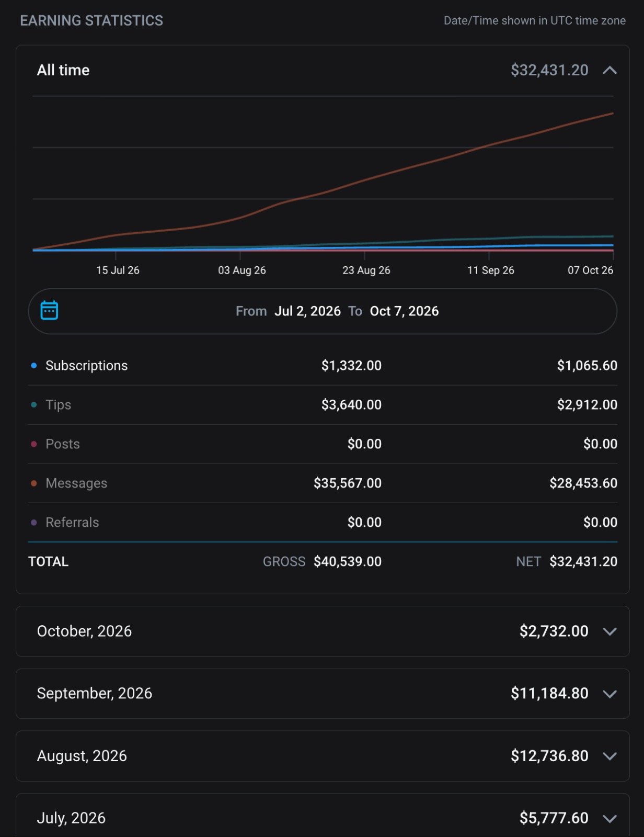Click the October, 2026 label
The width and height of the screenshot is (644, 837).
tap(84, 631)
